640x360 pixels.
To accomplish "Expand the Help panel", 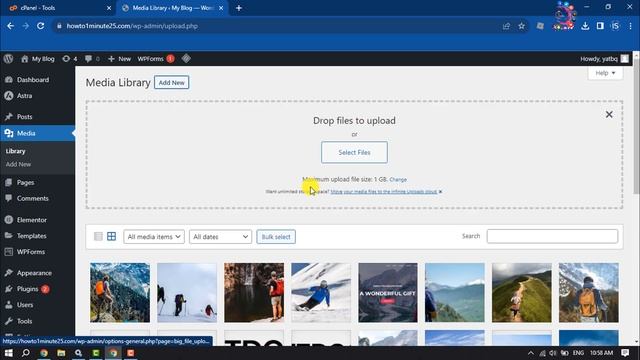I will [x=605, y=73].
